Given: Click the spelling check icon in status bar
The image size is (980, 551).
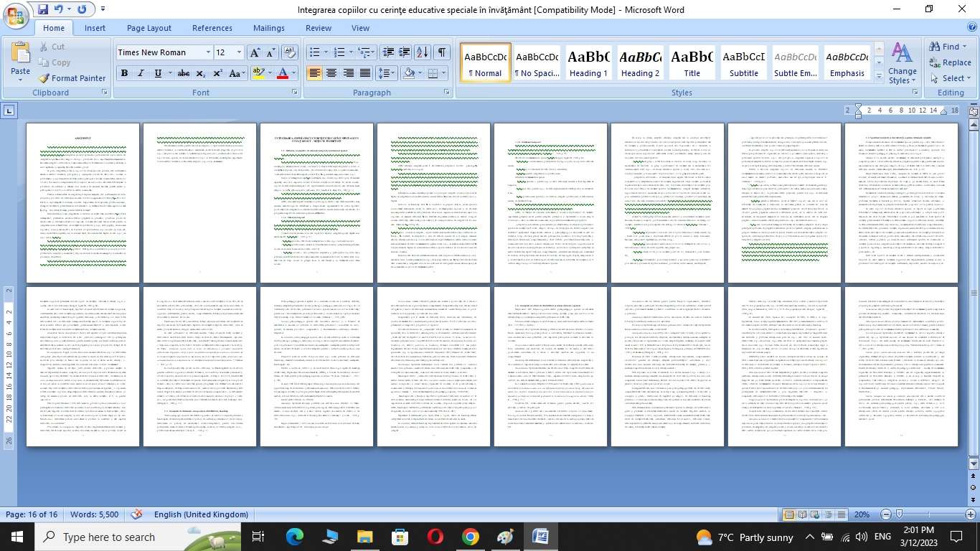Looking at the screenshot, I should click(x=136, y=514).
